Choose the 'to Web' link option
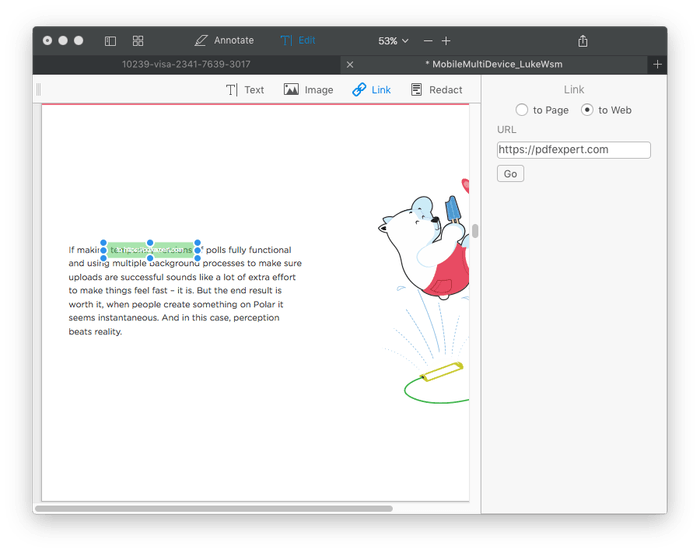This screenshot has height=553, width=700. point(606,110)
